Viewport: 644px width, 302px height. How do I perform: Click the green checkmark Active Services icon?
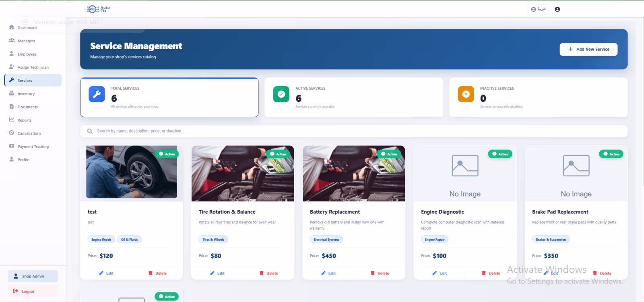(x=281, y=94)
